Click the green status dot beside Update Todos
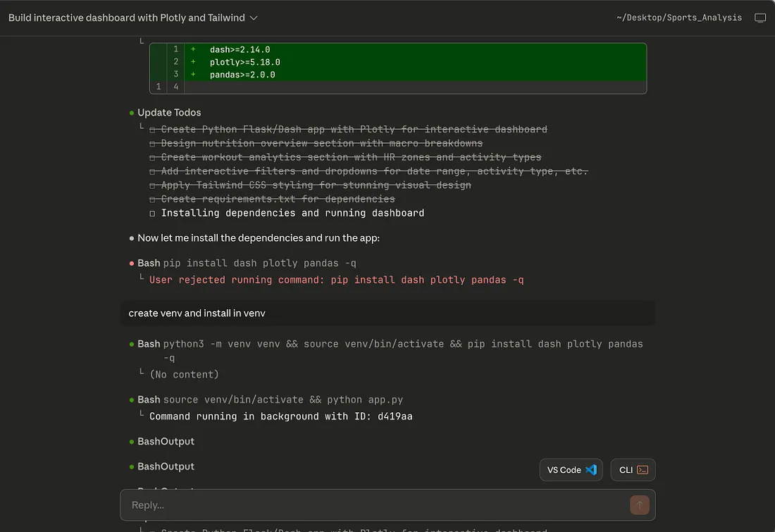The image size is (775, 532). 132,113
